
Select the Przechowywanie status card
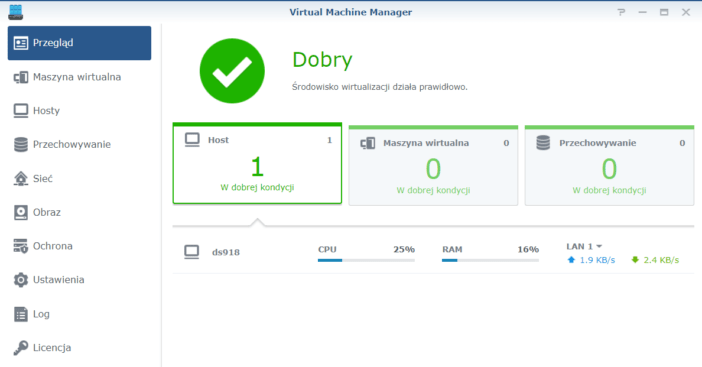click(609, 166)
